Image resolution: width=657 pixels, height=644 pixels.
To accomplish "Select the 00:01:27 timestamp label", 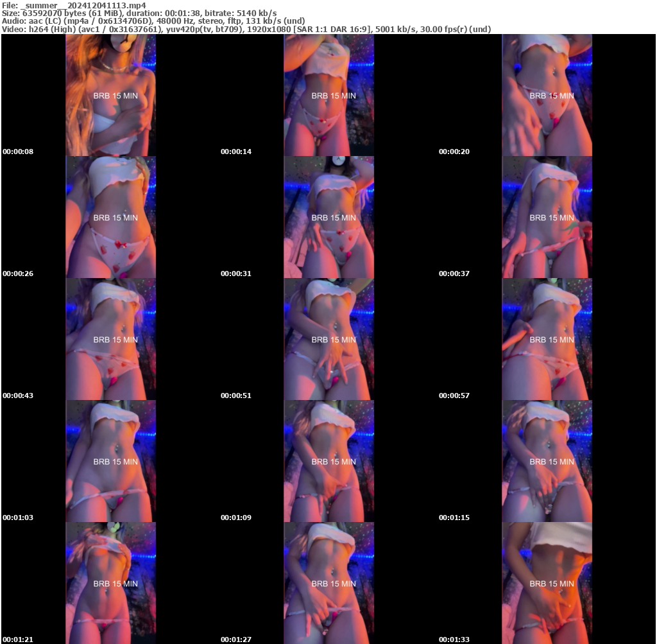I will (x=236, y=640).
